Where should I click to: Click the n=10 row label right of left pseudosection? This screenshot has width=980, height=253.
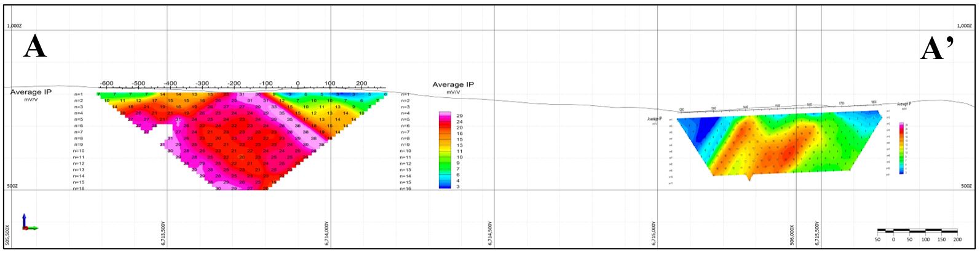tap(405, 151)
